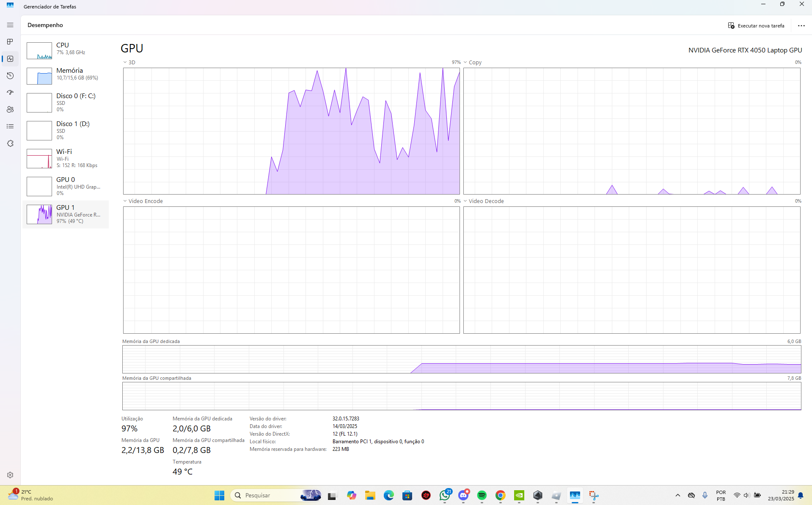Screen dimensions: 812x505
Task: Click Utilização 97% value
Action: (x=129, y=428)
